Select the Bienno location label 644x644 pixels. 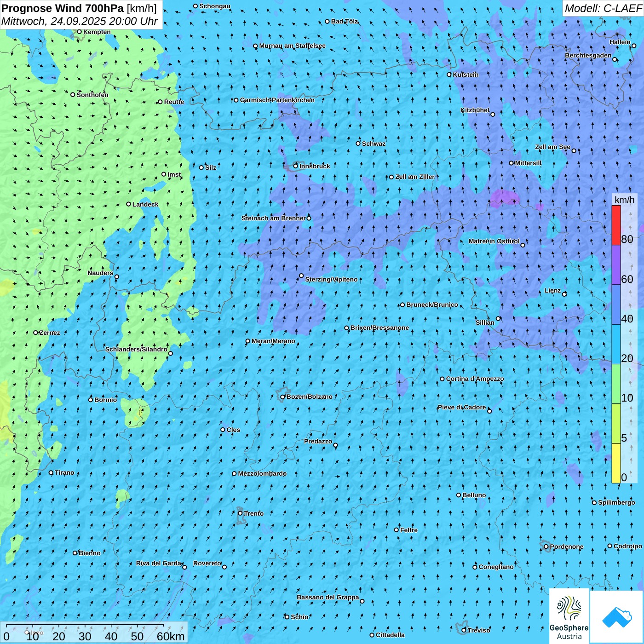(90, 553)
